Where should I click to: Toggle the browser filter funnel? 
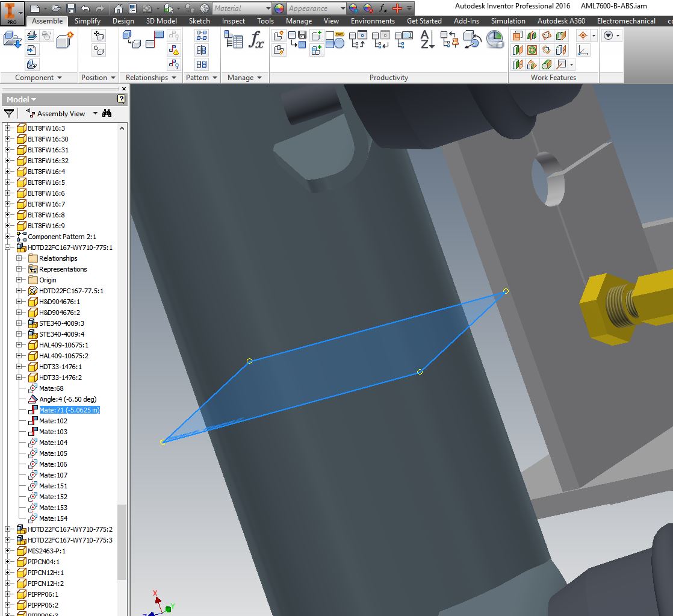tap(8, 113)
